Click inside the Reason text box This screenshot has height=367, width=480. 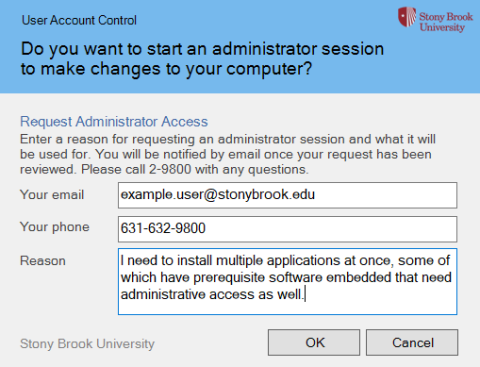pos(287,281)
